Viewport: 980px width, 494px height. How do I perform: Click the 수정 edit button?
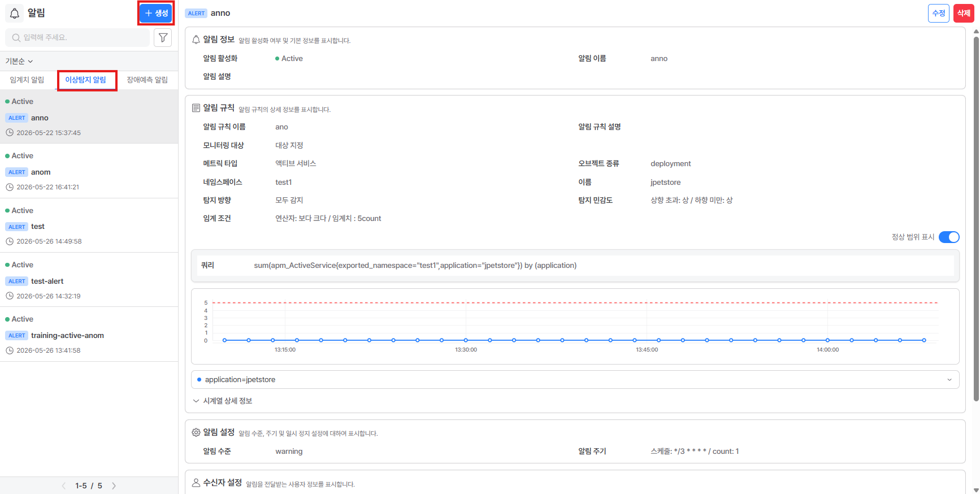(938, 13)
